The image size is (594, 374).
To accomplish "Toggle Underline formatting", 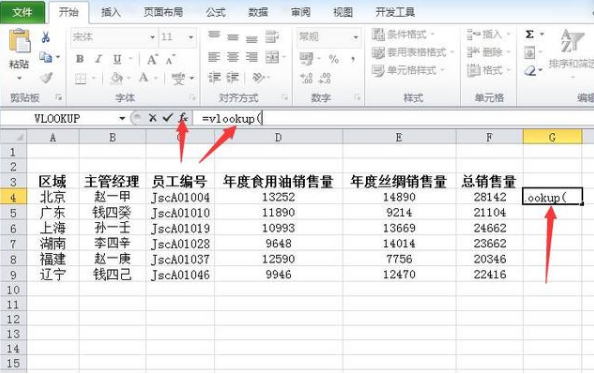I will (x=117, y=59).
